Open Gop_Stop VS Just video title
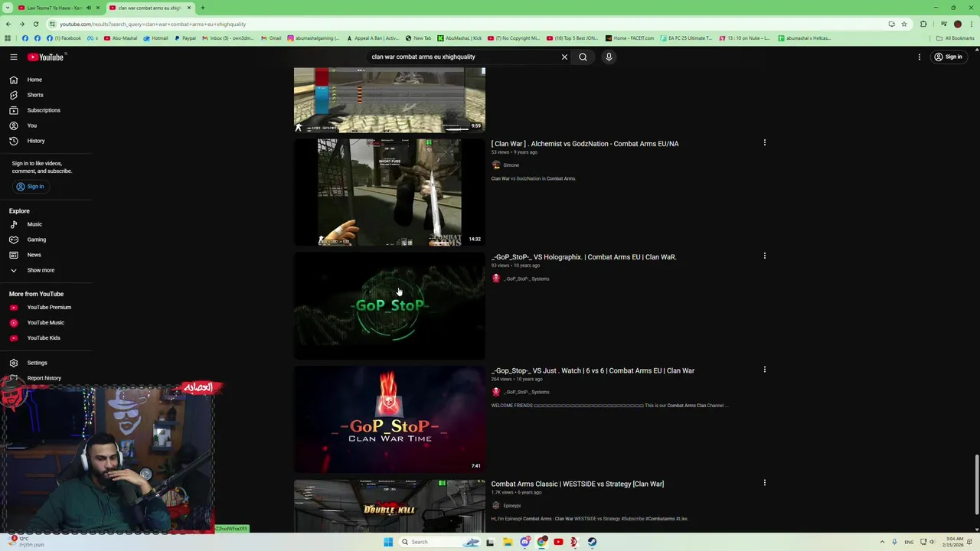The width and height of the screenshot is (980, 551). (593, 370)
